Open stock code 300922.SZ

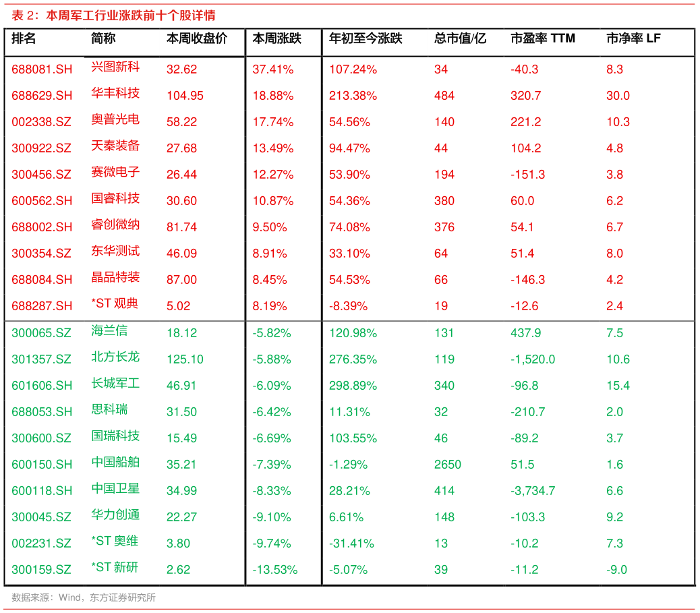[41, 148]
